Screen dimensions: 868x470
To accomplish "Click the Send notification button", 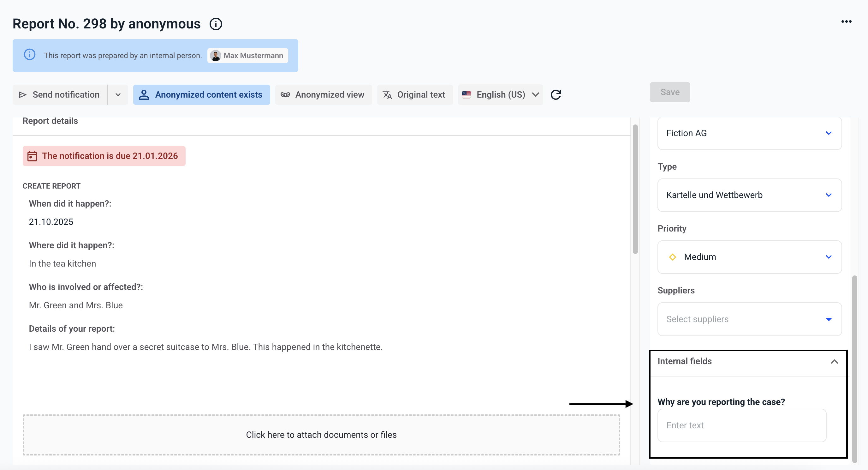I will click(60, 95).
